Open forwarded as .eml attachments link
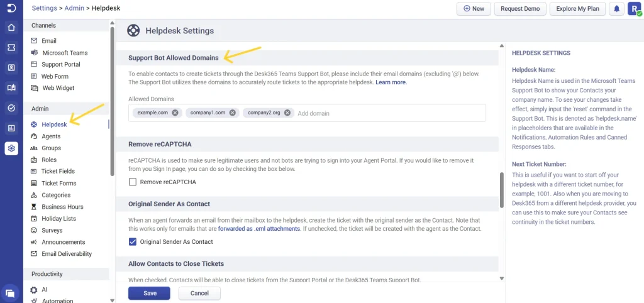Image resolution: width=644 pixels, height=303 pixels. click(x=259, y=228)
